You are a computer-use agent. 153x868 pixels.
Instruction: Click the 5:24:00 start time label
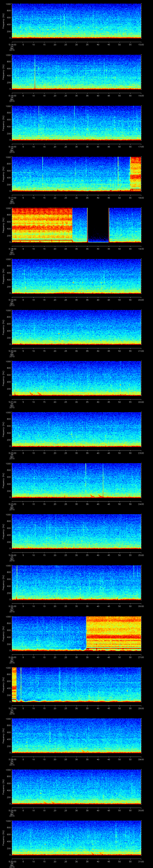tap(12, 555)
